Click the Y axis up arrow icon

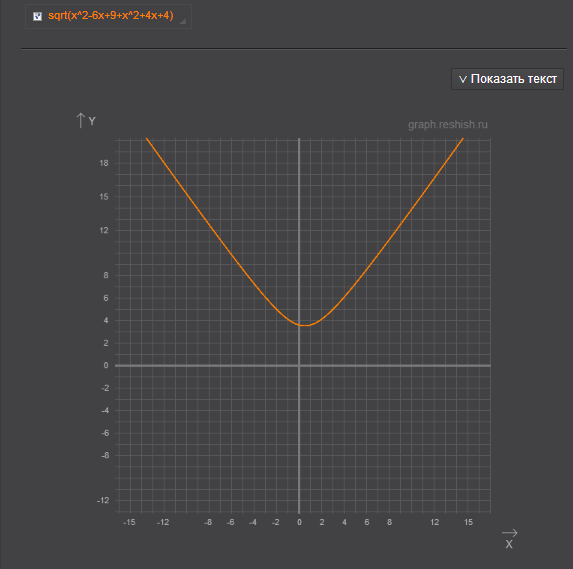tap(80, 120)
